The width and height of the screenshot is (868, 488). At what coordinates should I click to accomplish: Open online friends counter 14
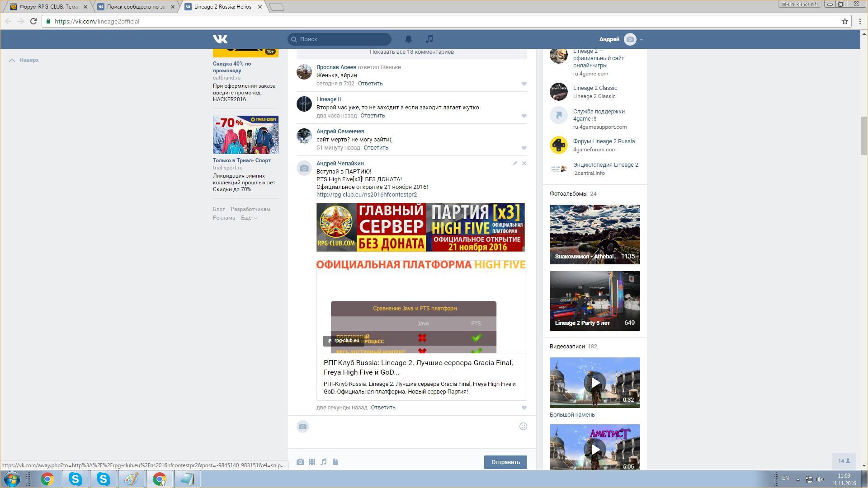[x=844, y=461]
